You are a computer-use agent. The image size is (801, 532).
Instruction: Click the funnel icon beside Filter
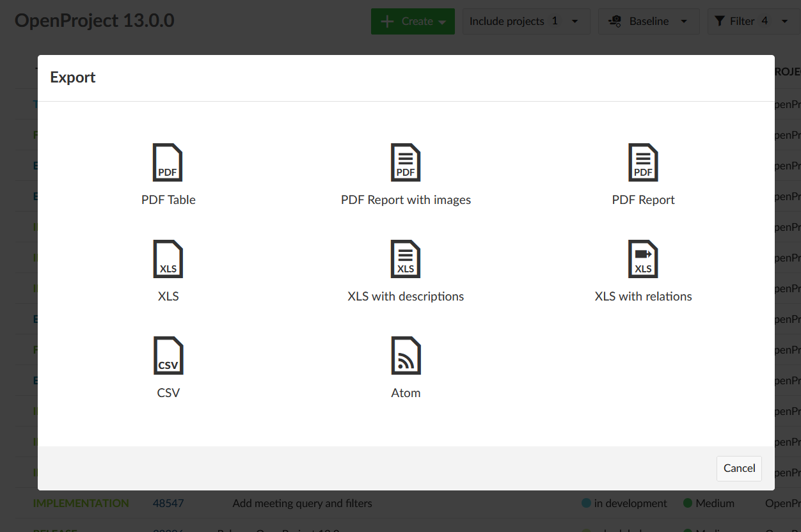(x=720, y=21)
